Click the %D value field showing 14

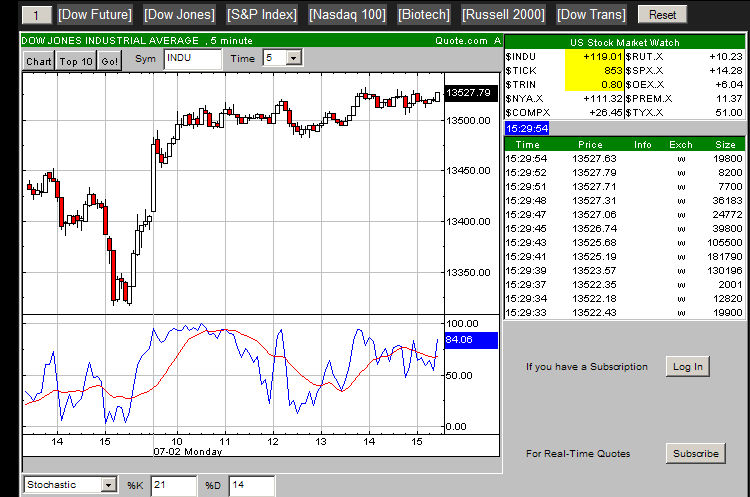click(252, 486)
